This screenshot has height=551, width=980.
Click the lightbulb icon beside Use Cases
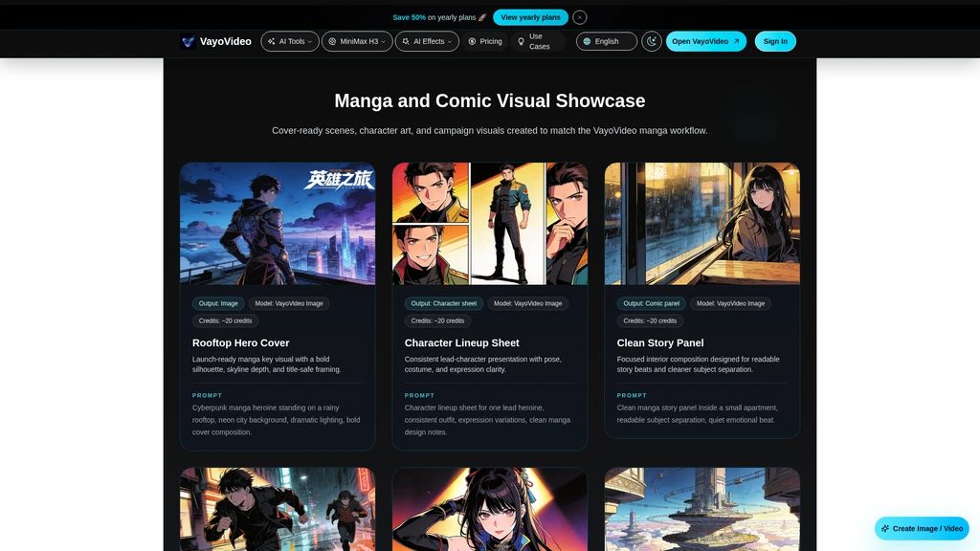(x=522, y=41)
